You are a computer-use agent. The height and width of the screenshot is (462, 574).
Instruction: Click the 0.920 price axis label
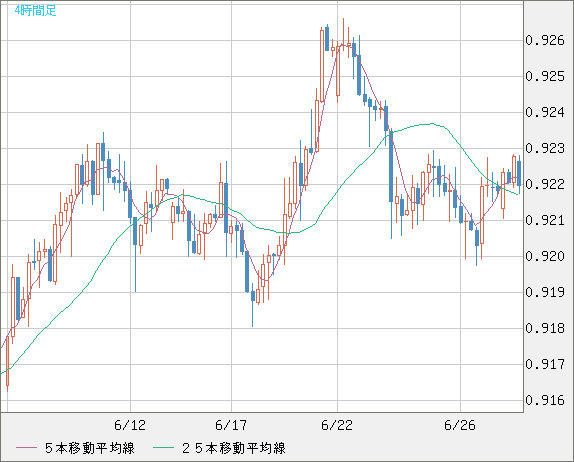click(x=545, y=256)
